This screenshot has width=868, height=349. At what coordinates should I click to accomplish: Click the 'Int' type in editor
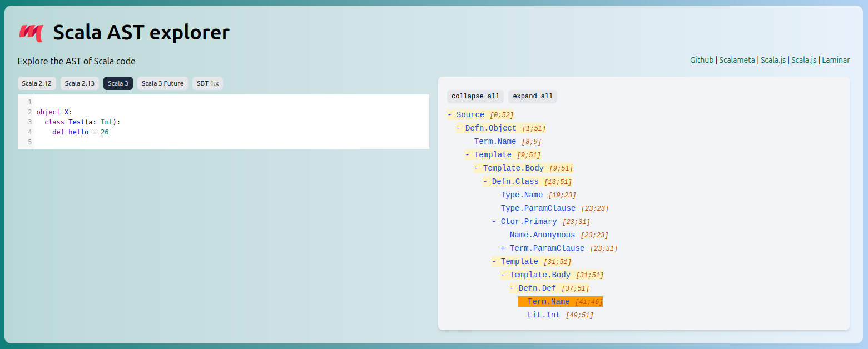click(x=107, y=122)
